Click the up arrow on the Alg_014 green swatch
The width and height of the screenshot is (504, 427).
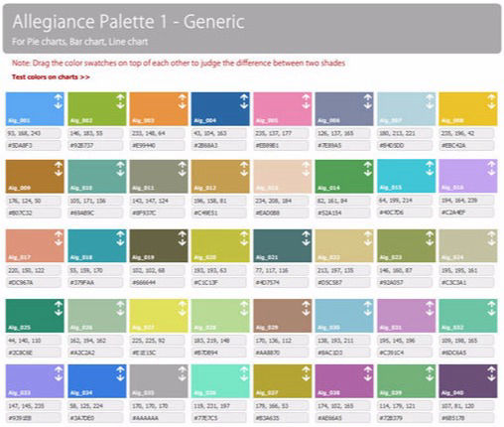pos(368,165)
